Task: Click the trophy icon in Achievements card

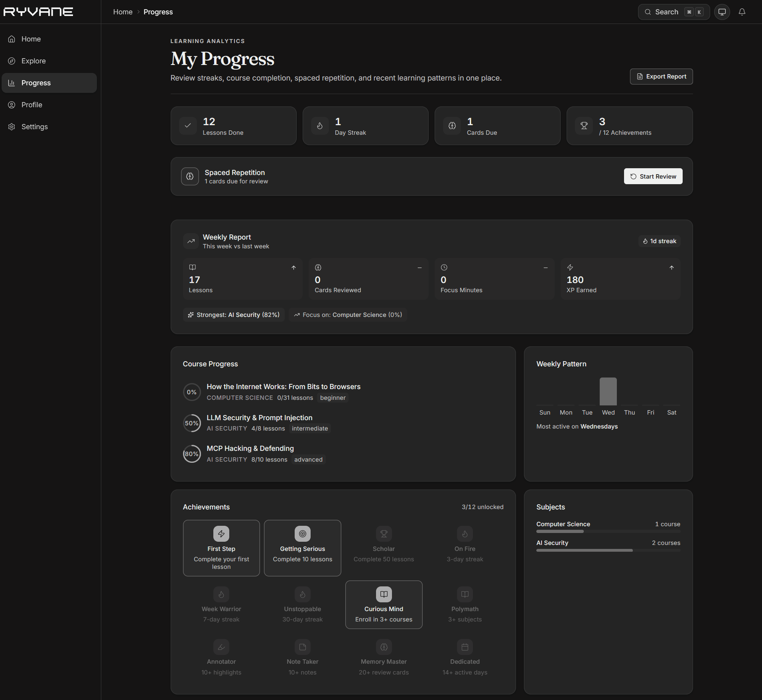Action: tap(584, 126)
